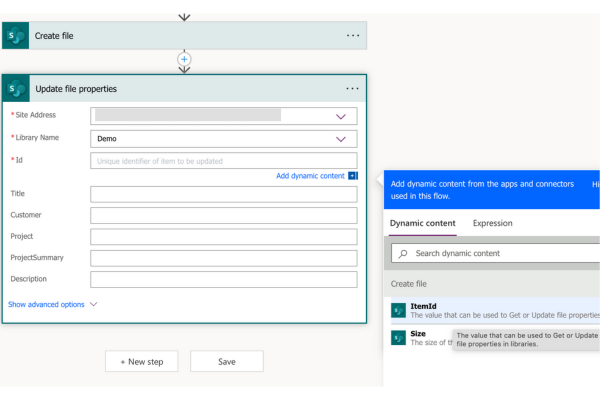Open the Library Name dropdown
600x400 pixels.
click(341, 139)
